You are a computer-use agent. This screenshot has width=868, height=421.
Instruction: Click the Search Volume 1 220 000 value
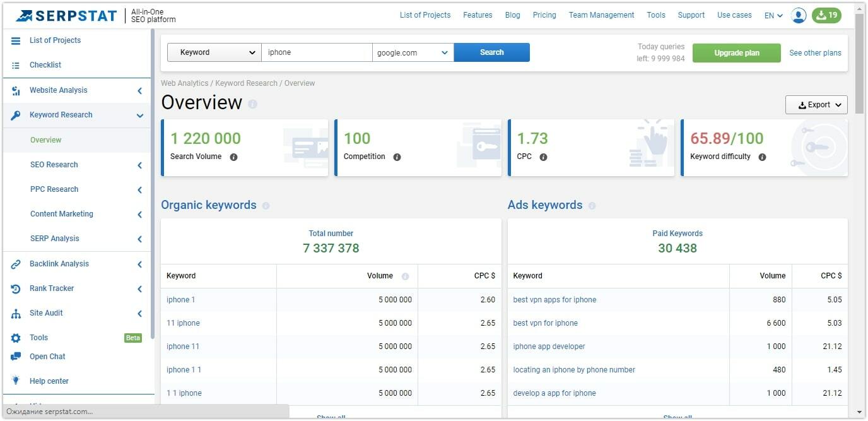pyautogui.click(x=206, y=138)
